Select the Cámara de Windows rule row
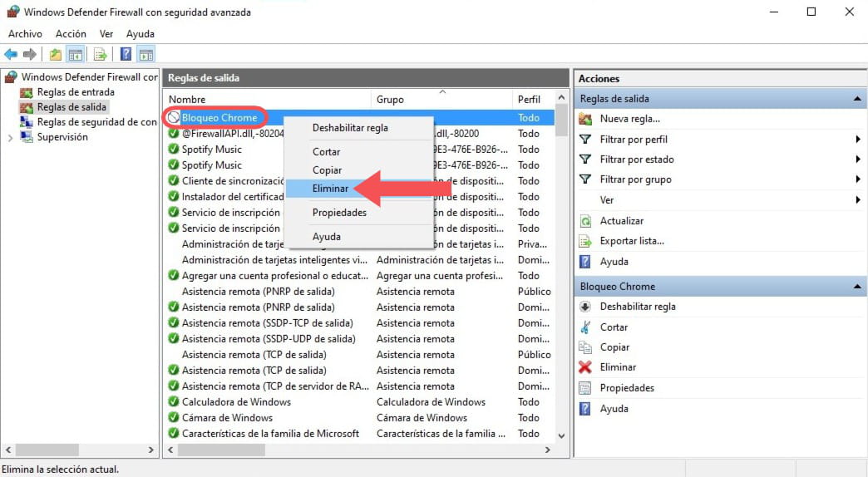The width and height of the screenshot is (868, 477). (360, 418)
